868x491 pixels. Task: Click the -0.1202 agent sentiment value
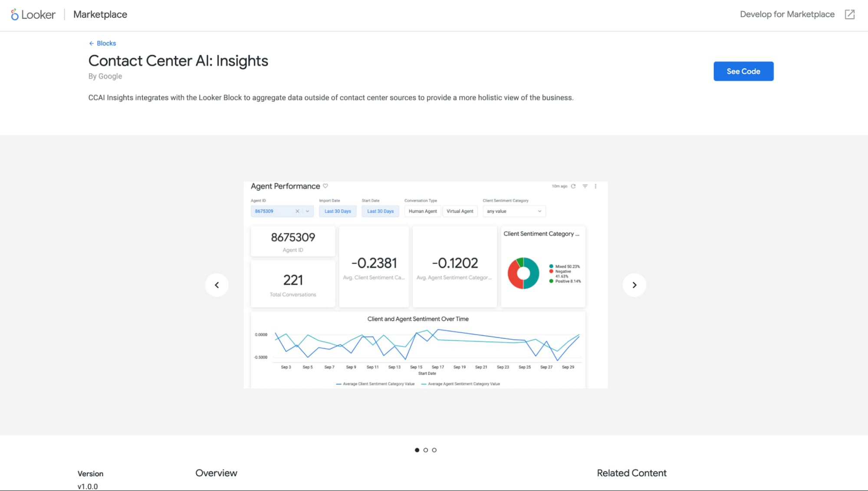[x=455, y=263]
